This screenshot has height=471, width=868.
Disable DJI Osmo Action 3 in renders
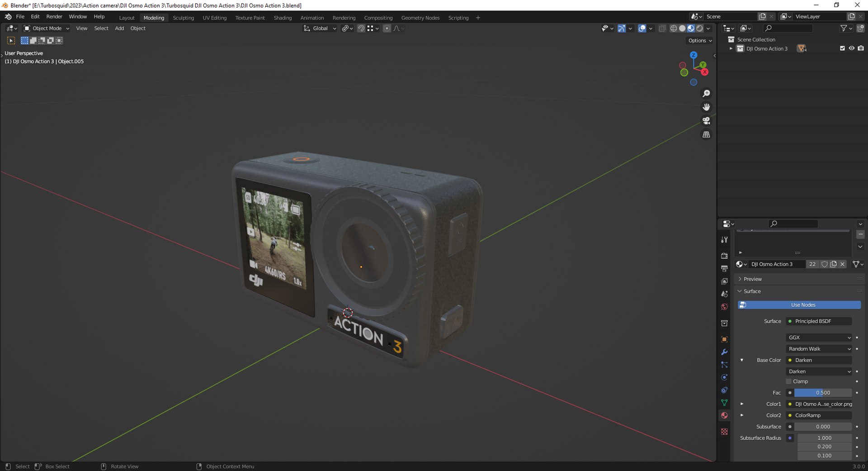click(x=861, y=48)
